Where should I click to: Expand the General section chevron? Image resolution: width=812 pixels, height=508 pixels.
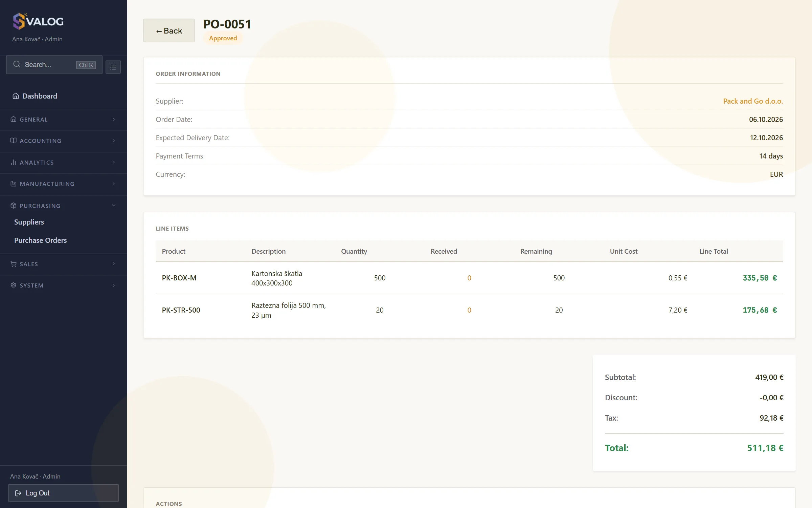pos(114,119)
